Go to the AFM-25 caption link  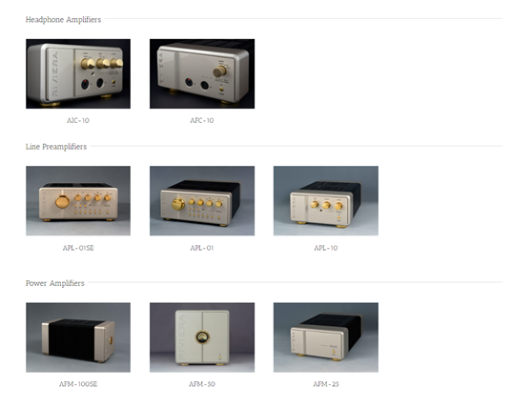click(326, 384)
